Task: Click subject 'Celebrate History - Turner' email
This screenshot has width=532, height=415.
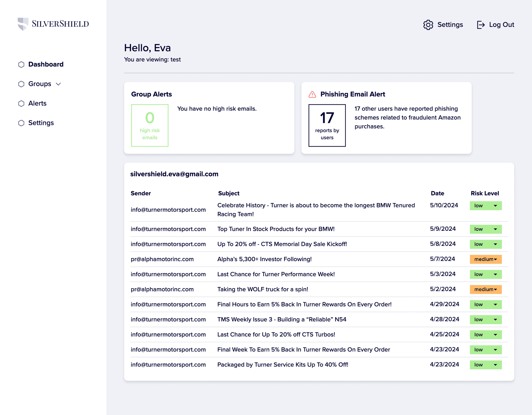Action: [316, 210]
